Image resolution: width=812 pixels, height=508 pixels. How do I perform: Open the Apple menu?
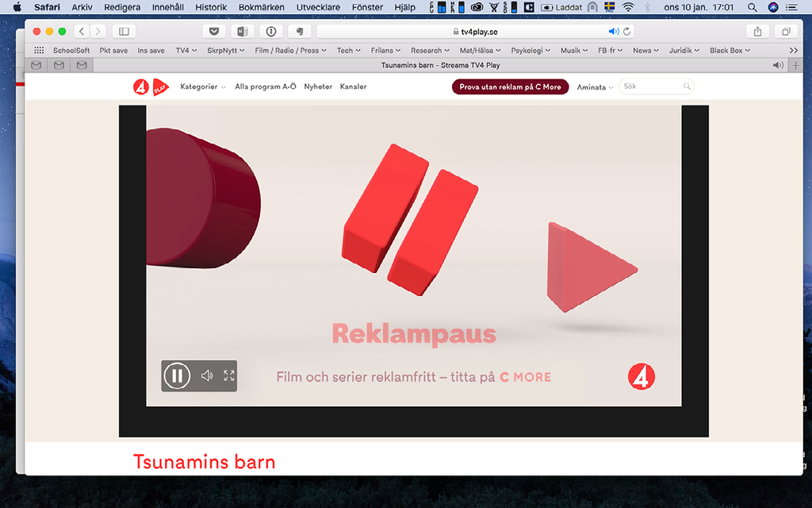[17, 7]
